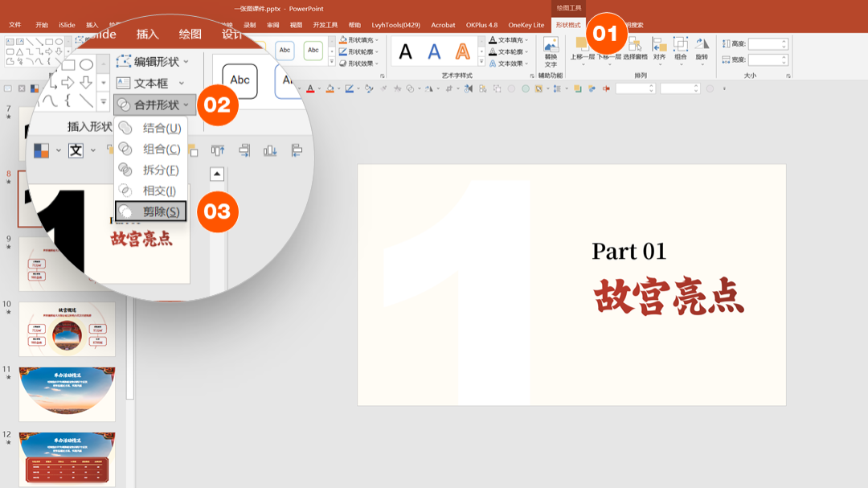Viewport: 868px width, 488px height.
Task: Click the red font color A icon
Action: tap(310, 88)
